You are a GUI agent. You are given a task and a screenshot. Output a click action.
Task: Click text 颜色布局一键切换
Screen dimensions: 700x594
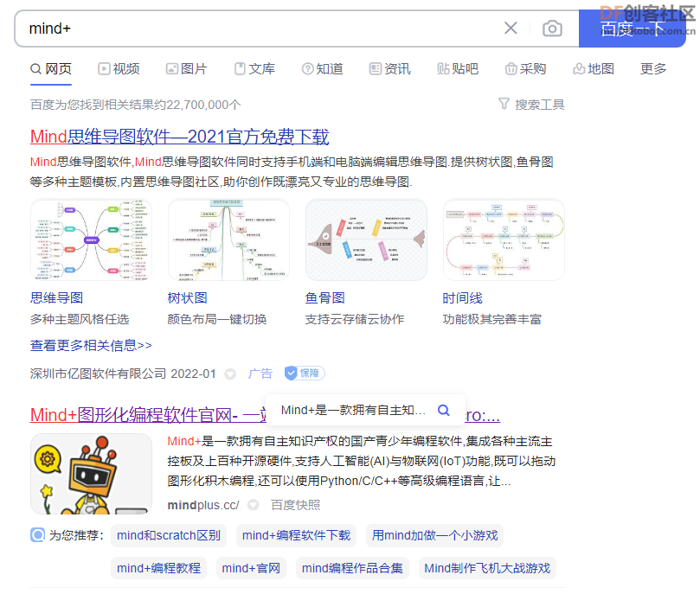tap(217, 319)
